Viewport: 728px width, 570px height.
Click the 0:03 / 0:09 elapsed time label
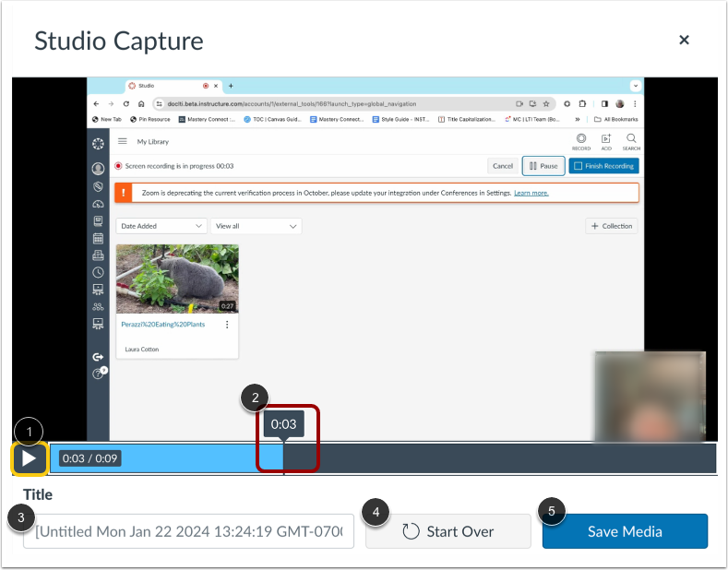tap(90, 458)
